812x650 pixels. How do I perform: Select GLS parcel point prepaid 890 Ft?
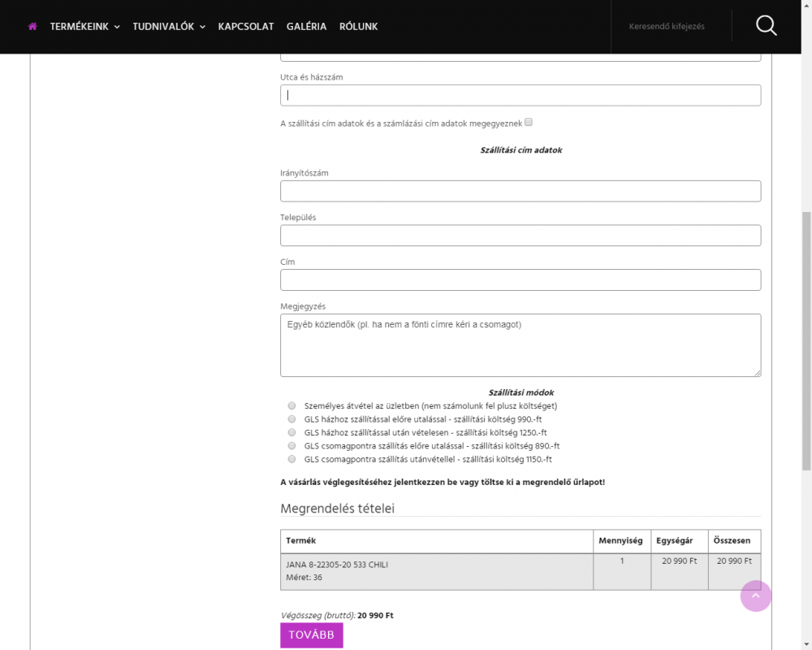click(x=292, y=446)
